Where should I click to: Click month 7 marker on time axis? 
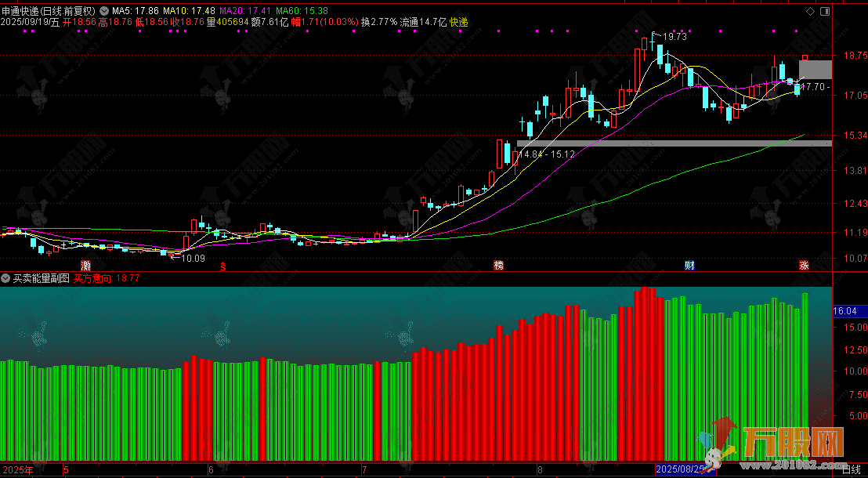point(363,470)
